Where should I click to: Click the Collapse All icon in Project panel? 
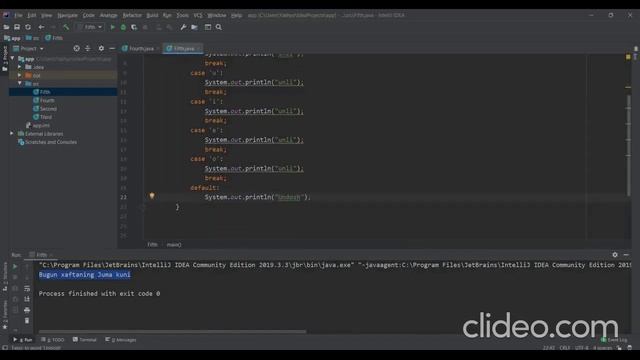(x=88, y=49)
